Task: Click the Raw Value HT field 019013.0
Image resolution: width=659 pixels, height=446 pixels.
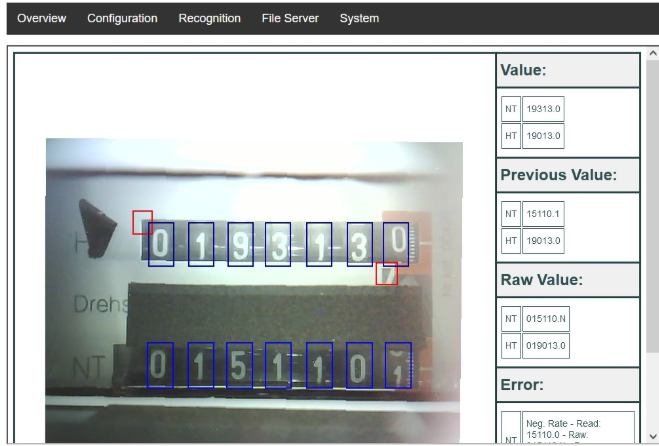Action: 545,346
